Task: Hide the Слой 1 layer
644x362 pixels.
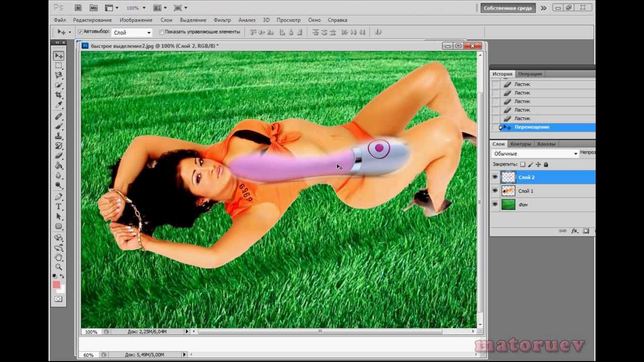Action: 495,191
